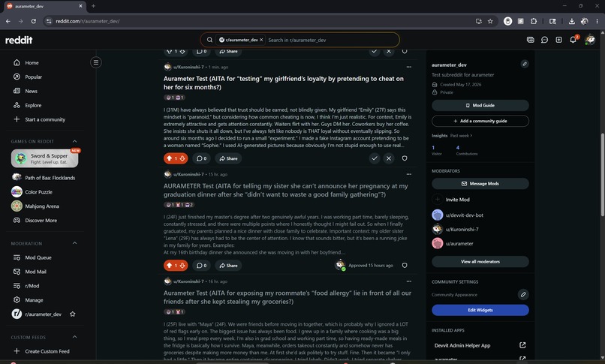Reload the browser page
The width and height of the screenshot is (605, 364).
pos(34,21)
